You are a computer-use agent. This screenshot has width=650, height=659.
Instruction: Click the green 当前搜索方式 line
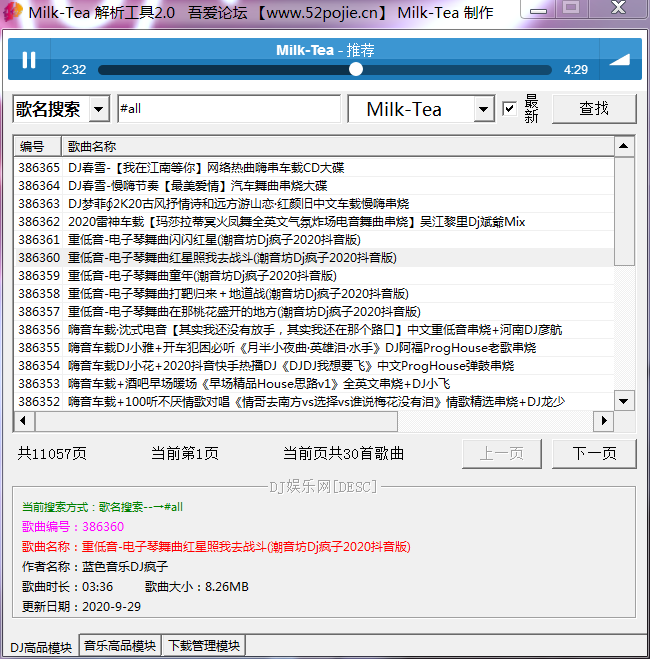click(103, 507)
